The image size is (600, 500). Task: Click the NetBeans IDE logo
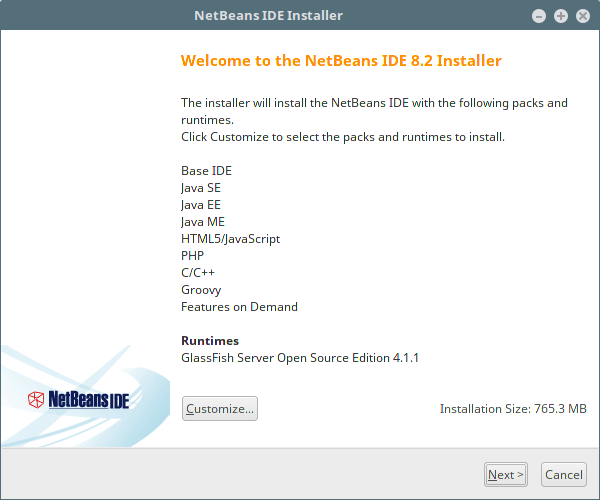[x=78, y=400]
